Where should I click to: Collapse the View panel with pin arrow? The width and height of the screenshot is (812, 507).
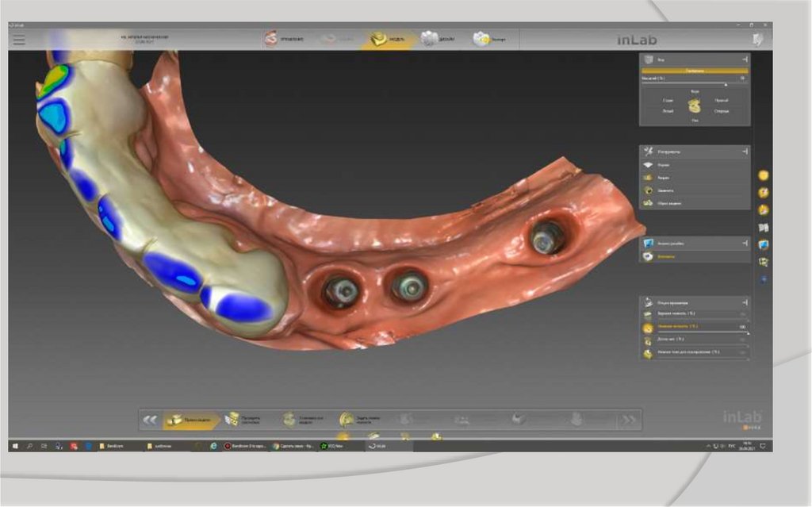(x=745, y=60)
